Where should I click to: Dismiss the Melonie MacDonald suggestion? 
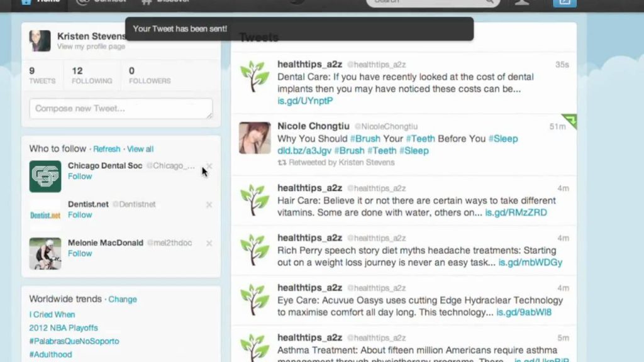[x=209, y=243]
